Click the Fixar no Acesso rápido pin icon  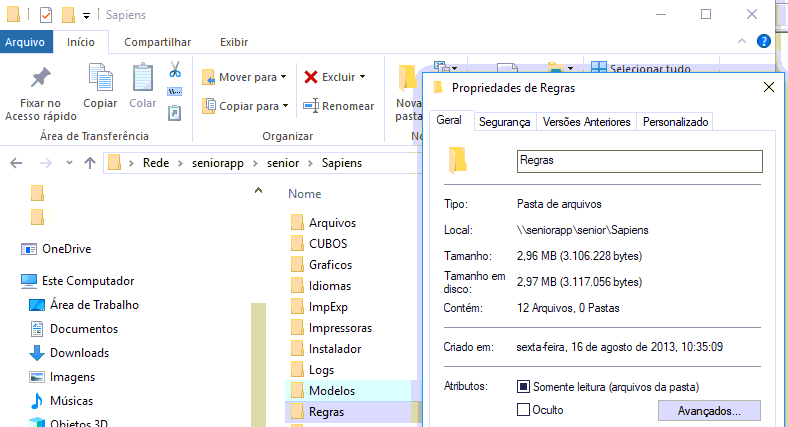(x=40, y=78)
